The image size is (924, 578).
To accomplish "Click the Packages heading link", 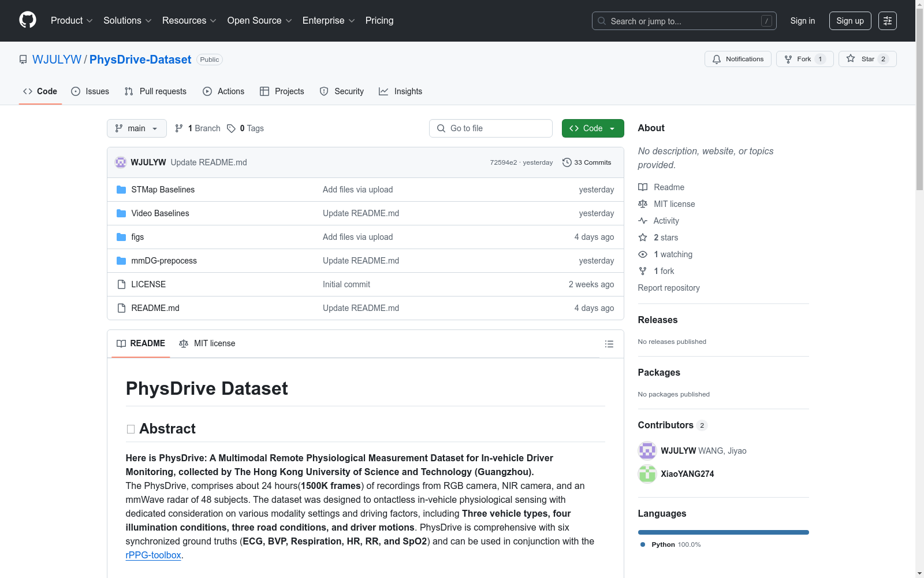I will [659, 372].
